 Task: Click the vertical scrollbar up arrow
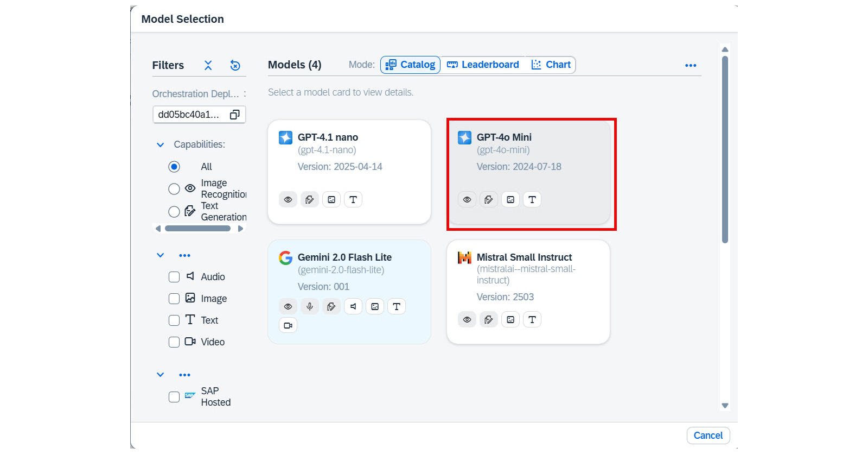coord(725,49)
